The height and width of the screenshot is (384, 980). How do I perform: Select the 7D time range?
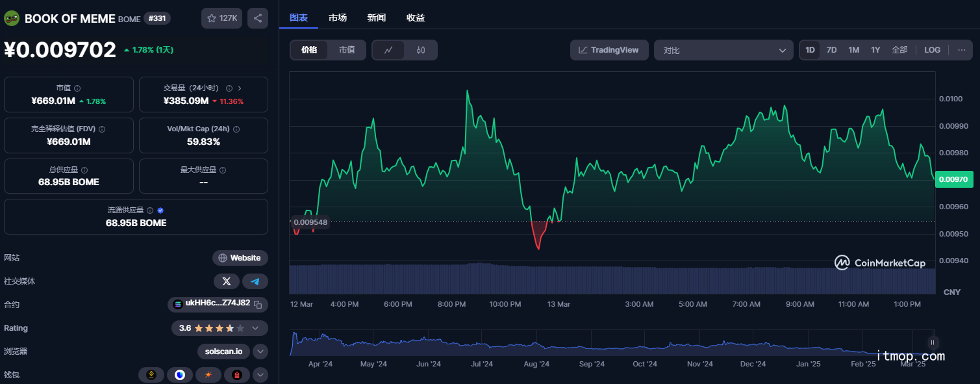point(831,50)
